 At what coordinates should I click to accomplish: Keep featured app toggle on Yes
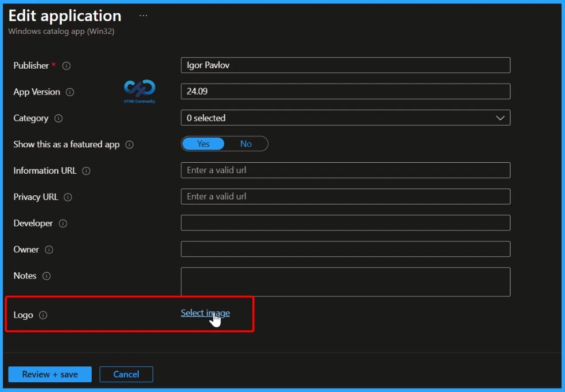tap(204, 144)
